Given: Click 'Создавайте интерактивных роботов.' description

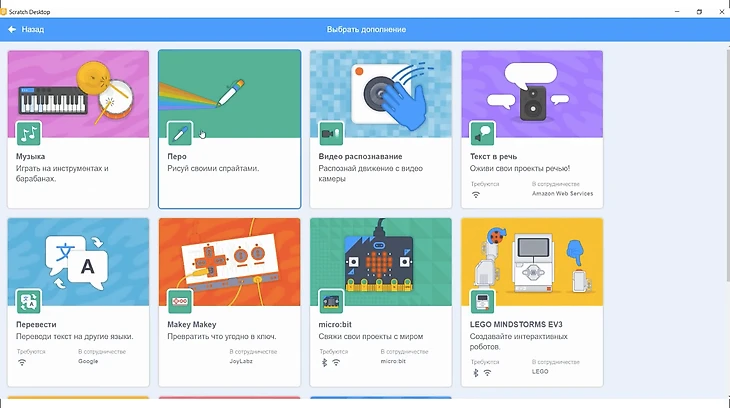Looking at the screenshot, I should (519, 341).
